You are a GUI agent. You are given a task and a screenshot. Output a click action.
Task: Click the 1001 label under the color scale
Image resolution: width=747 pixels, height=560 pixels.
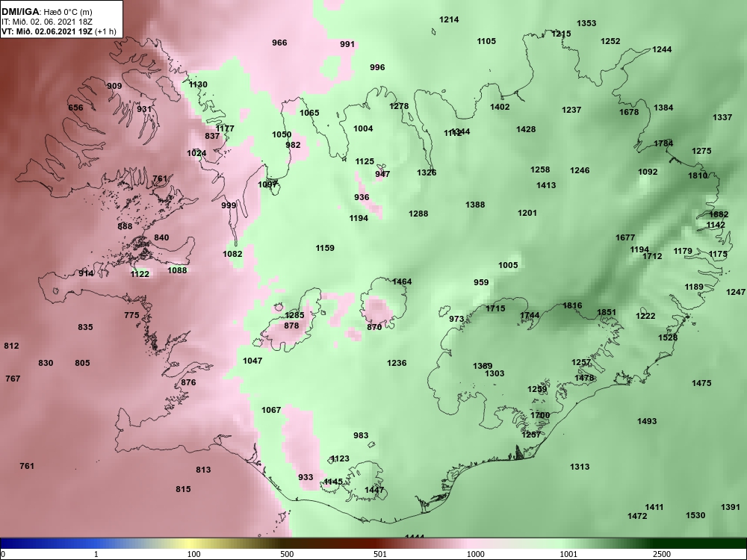tap(568, 554)
